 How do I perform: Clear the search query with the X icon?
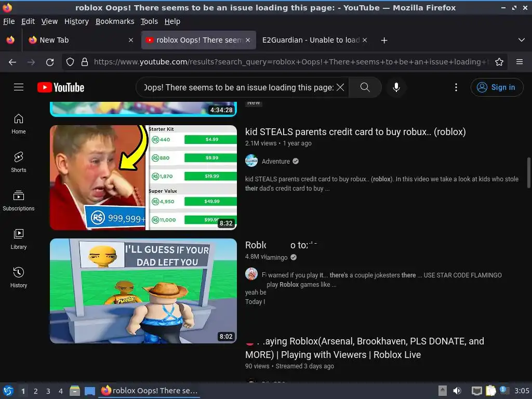pos(340,87)
